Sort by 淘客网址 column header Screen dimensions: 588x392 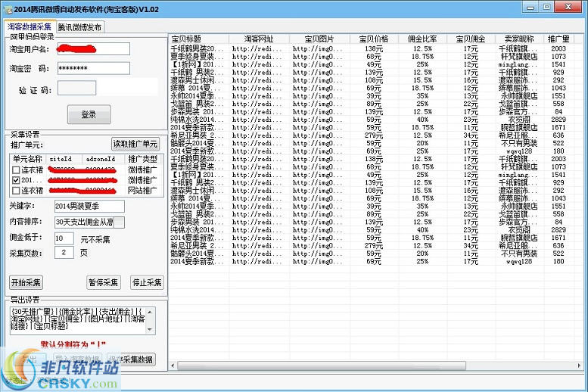259,39
